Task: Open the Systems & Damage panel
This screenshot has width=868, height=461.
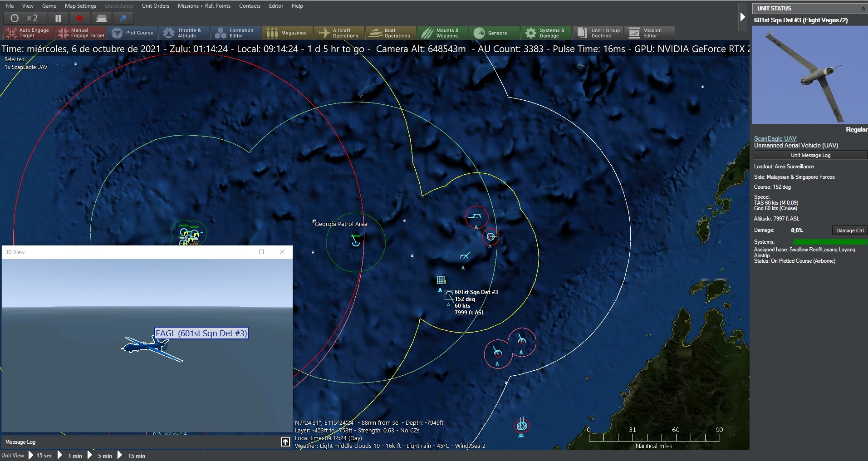Action: 545,33
